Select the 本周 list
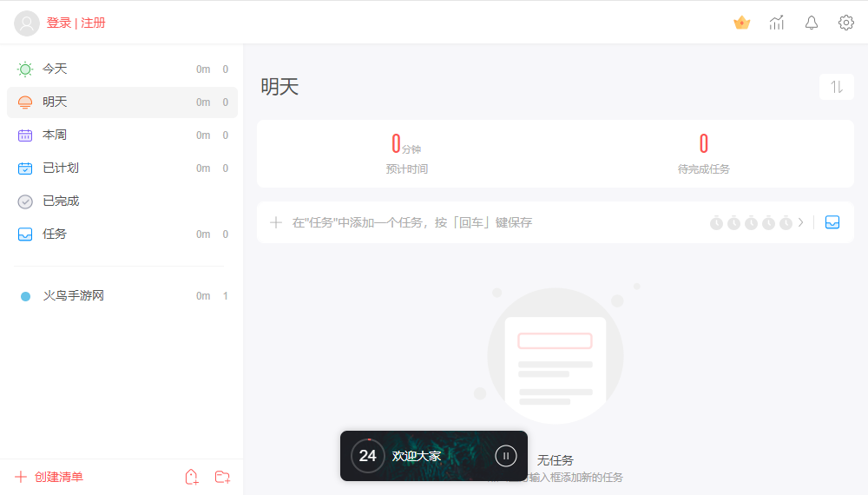The width and height of the screenshot is (868, 495). (122, 135)
